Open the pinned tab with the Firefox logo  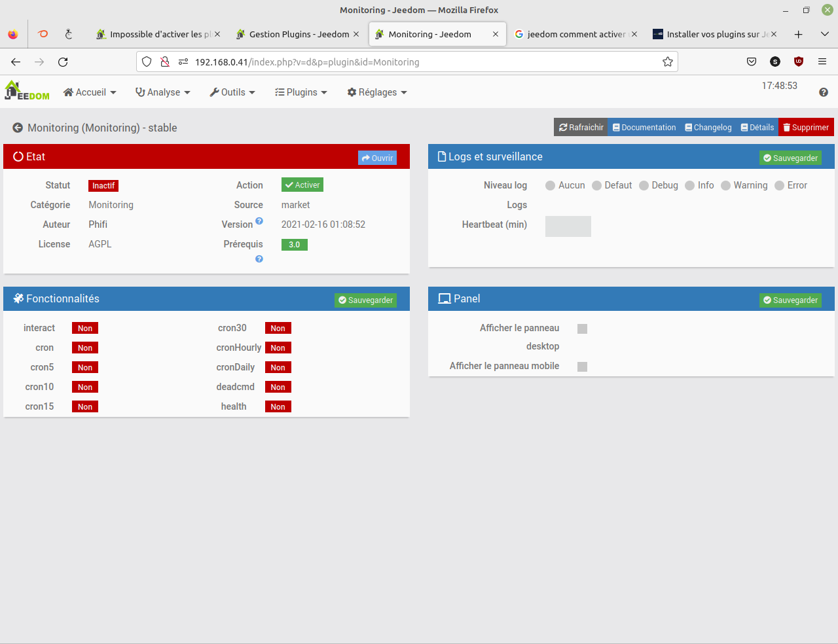pyautogui.click(x=13, y=34)
